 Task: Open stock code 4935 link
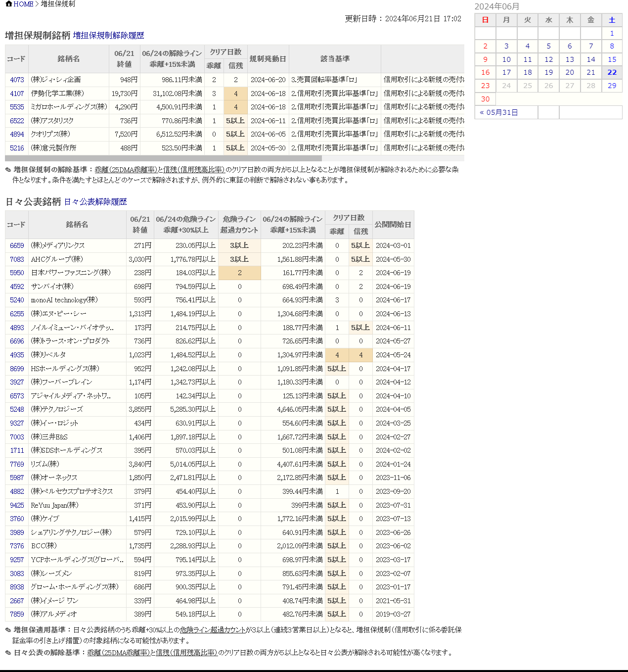pos(17,355)
